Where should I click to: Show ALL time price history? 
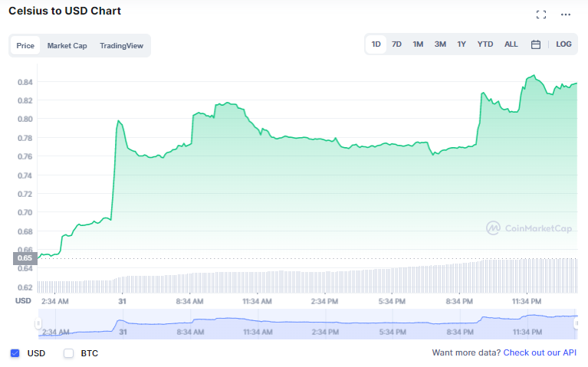click(x=511, y=44)
